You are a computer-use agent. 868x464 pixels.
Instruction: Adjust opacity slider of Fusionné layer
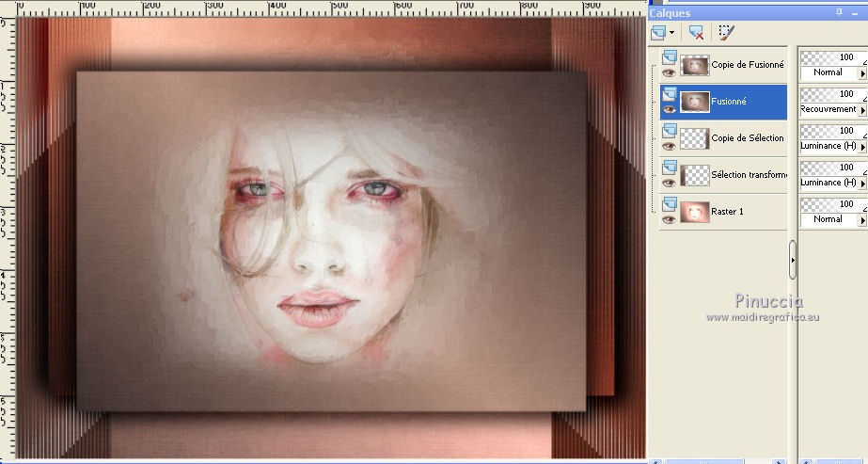pyautogui.click(x=834, y=93)
